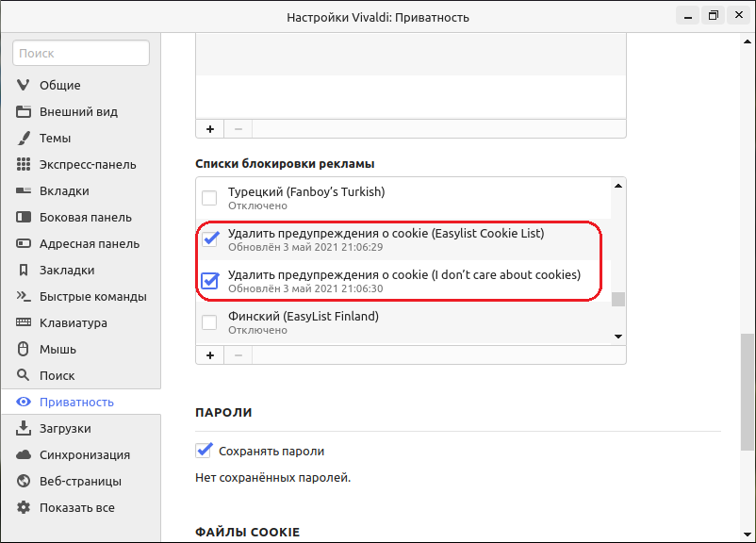
Task: Click the Приватность eye icon
Action: pos(24,402)
